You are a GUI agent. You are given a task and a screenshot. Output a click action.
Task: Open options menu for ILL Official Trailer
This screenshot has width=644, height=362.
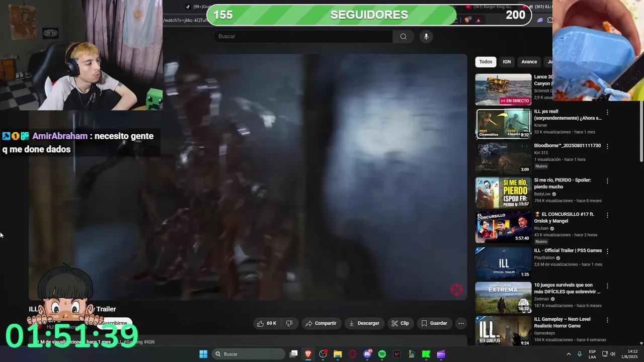607,251
